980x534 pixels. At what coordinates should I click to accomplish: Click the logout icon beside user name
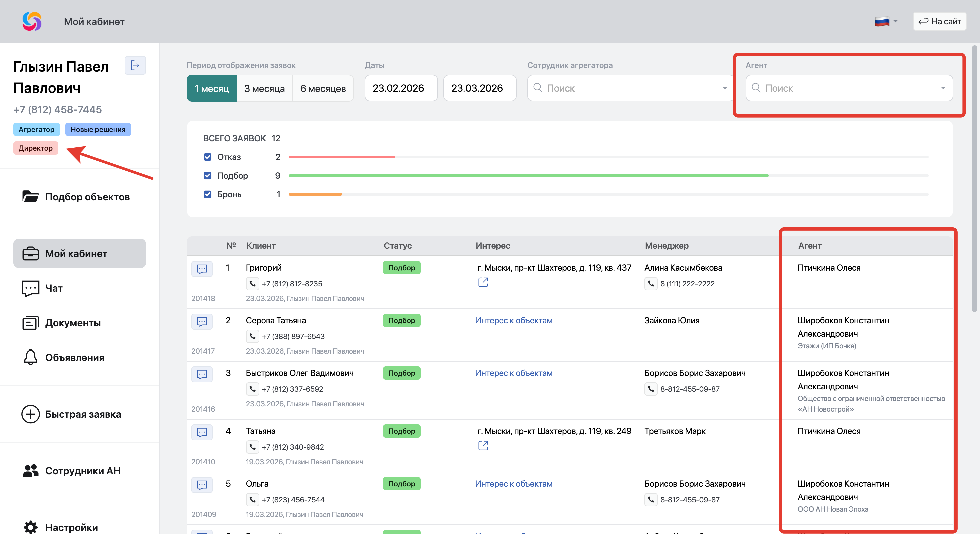click(135, 65)
